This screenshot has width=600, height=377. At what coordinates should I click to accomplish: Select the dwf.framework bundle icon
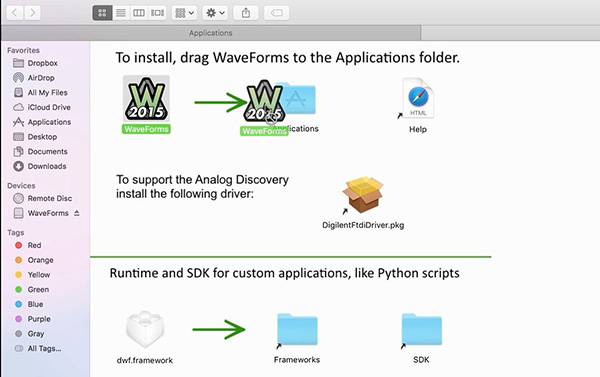click(x=145, y=329)
